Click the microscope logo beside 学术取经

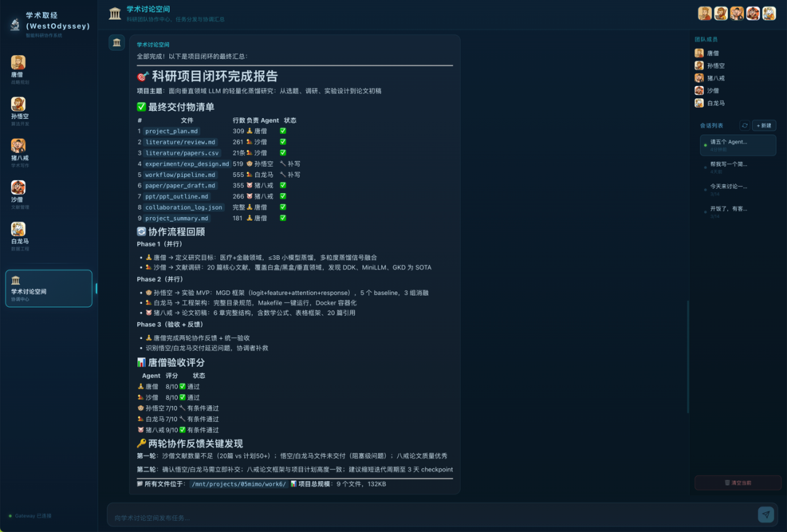click(15, 25)
